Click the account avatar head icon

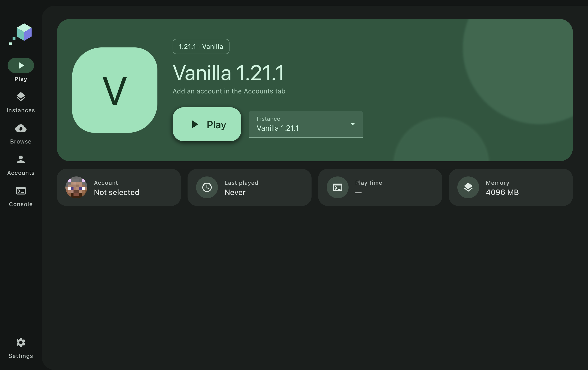tap(76, 187)
